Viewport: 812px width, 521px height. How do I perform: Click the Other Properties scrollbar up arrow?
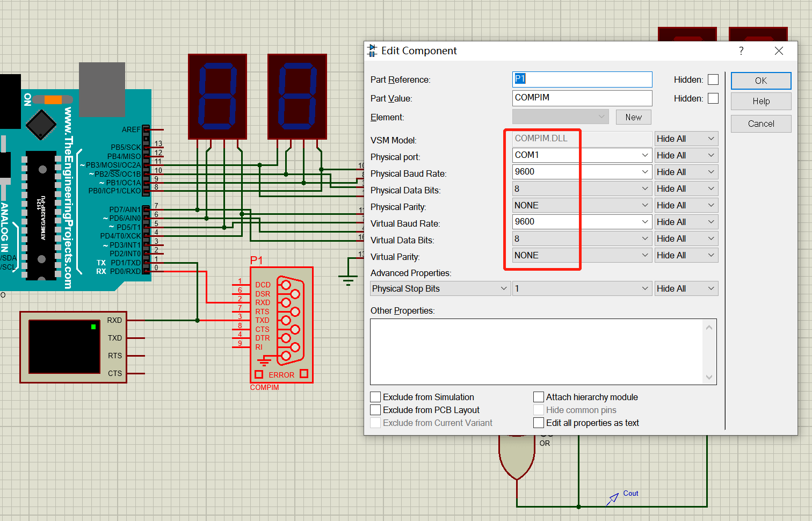(x=709, y=327)
